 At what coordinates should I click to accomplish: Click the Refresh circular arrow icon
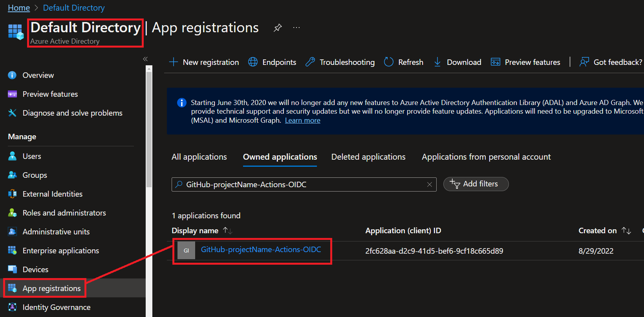pos(389,62)
